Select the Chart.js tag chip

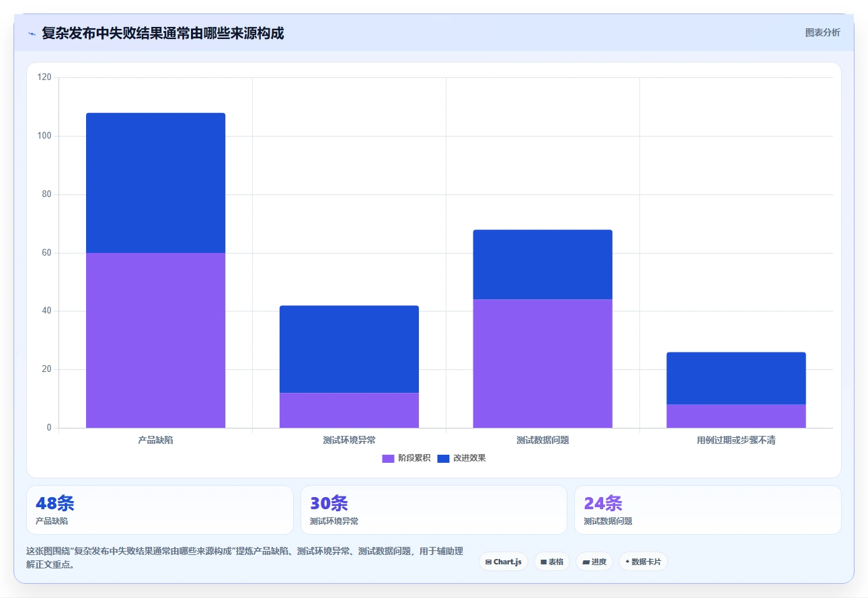(x=504, y=562)
